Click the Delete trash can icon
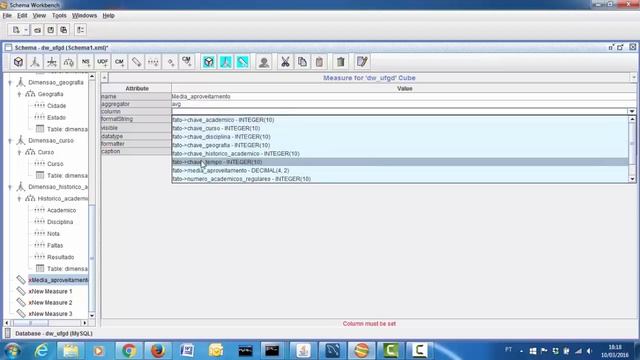 click(x=340, y=62)
